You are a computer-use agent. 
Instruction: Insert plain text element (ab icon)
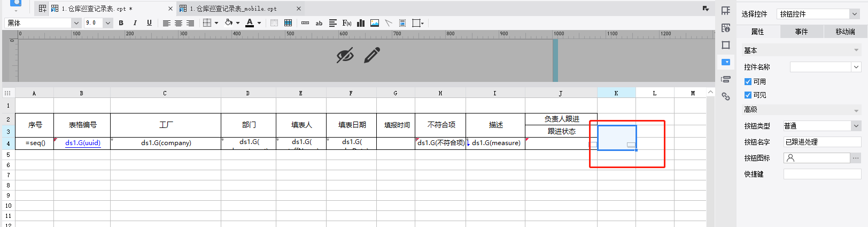pos(319,23)
